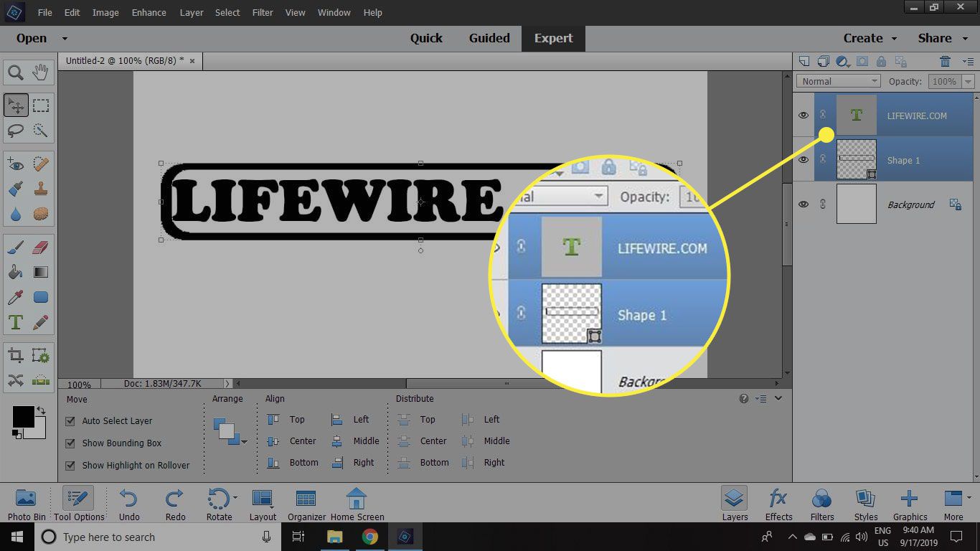Click Chrome in the Windows taskbar
Screen dimensions: 980x551
369,537
